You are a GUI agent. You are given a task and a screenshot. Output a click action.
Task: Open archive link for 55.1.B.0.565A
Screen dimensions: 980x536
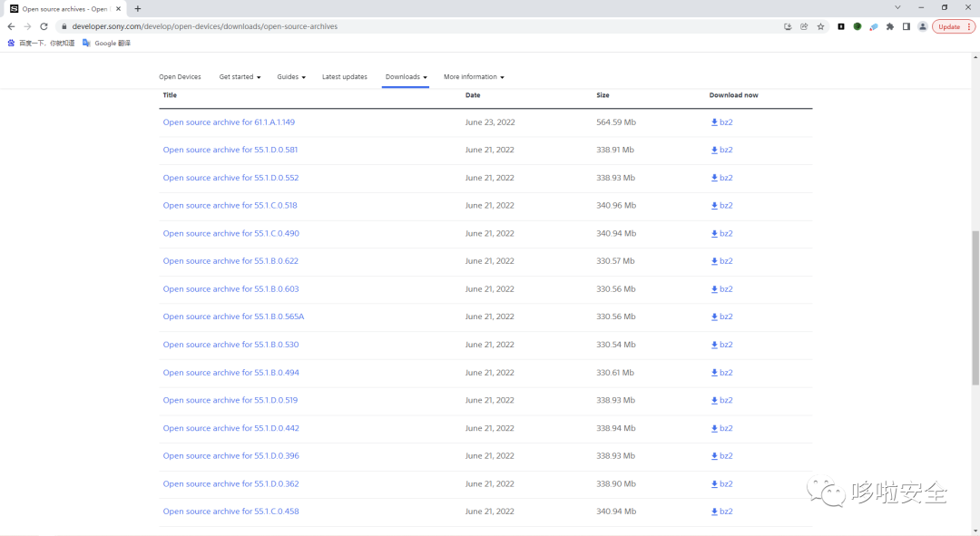click(x=233, y=317)
